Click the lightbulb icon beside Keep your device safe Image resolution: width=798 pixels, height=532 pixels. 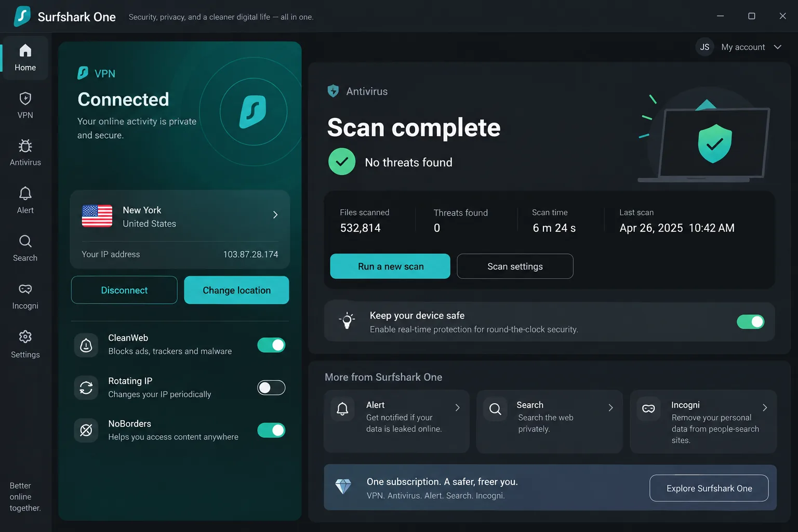[347, 321]
